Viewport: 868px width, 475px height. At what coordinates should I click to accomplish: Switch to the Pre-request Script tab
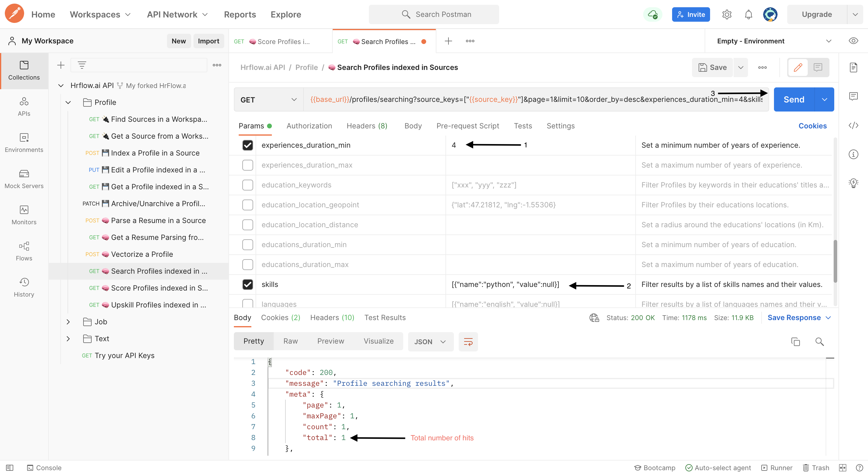(468, 126)
